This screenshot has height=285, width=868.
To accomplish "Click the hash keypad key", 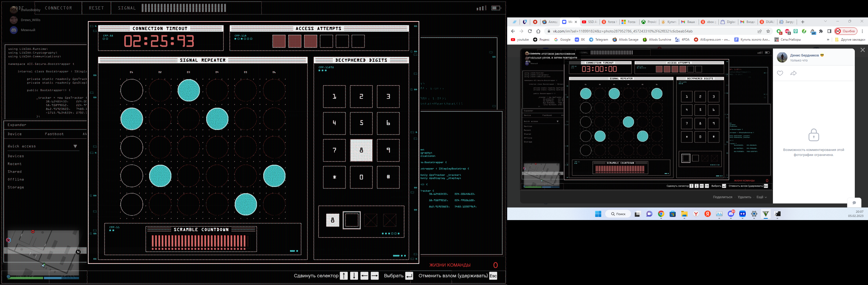I will [388, 177].
